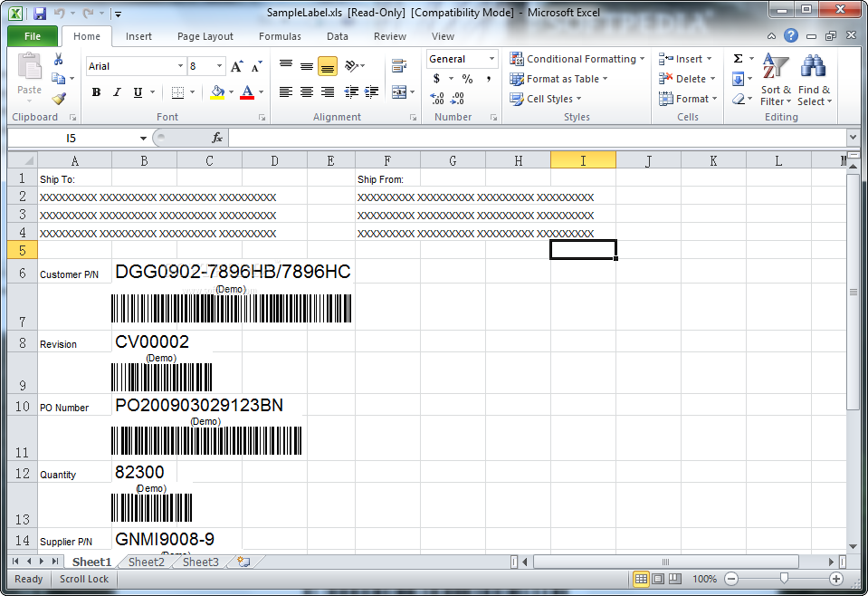Screen dimensions: 868x596
Task: Click Decrease Indent icon
Action: click(x=351, y=92)
